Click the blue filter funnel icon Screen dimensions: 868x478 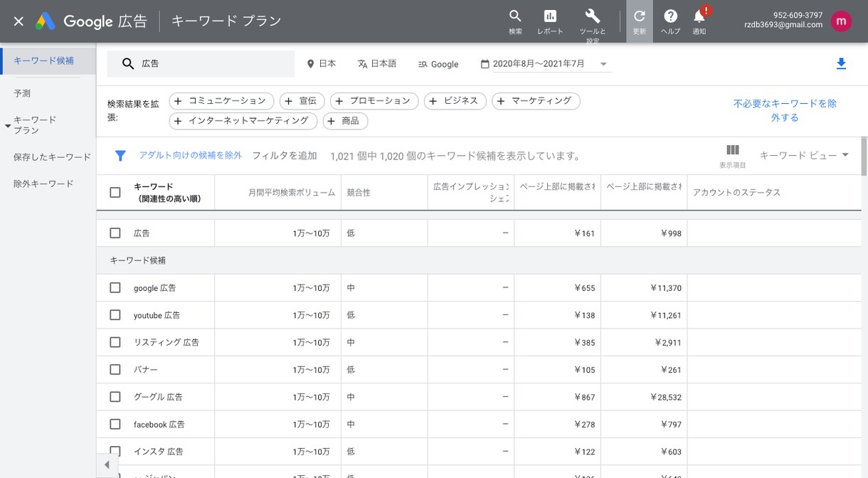pos(120,155)
